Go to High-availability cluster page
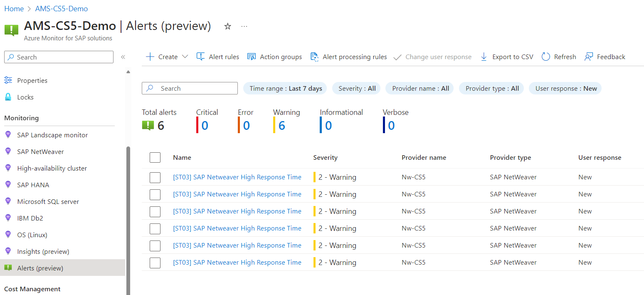Image resolution: width=644 pixels, height=295 pixels. coord(52,168)
